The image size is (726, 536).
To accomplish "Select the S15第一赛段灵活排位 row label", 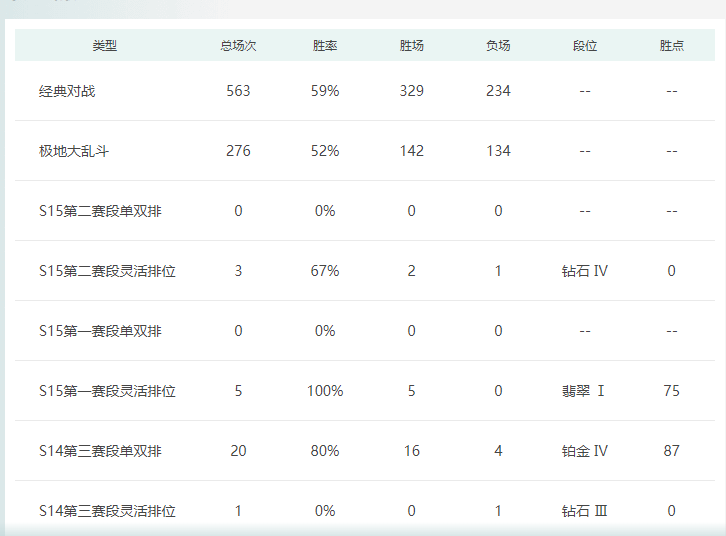I will pos(107,391).
